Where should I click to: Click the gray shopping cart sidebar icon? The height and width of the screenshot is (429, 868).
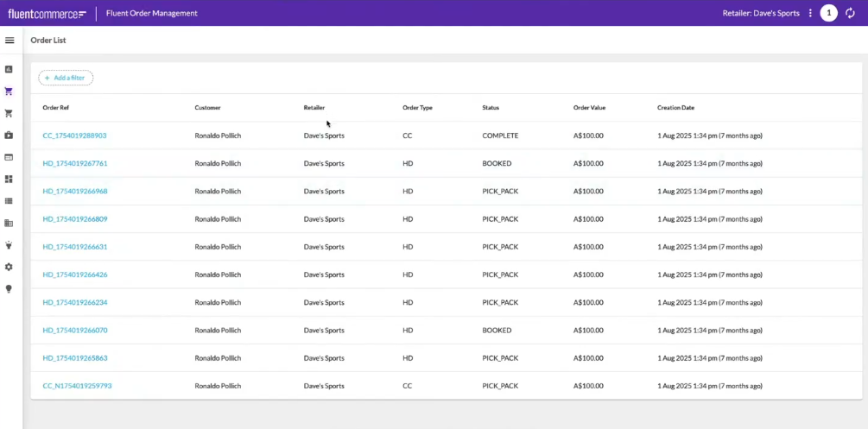(10, 113)
